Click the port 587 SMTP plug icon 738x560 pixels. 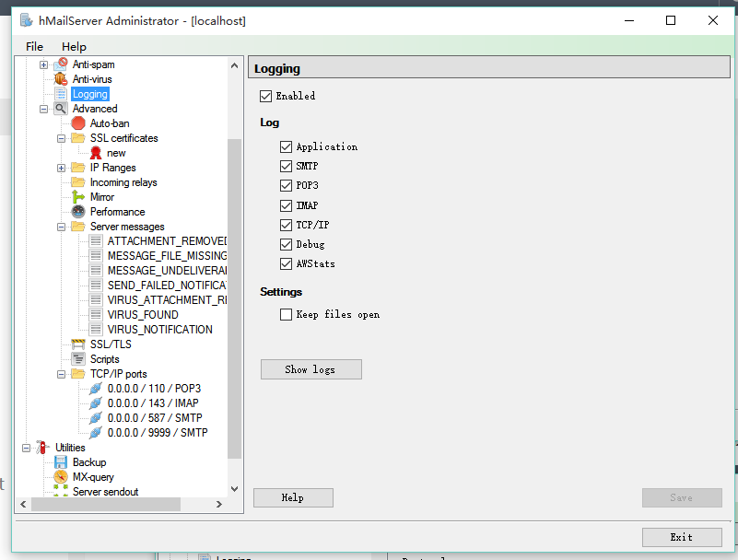click(96, 418)
